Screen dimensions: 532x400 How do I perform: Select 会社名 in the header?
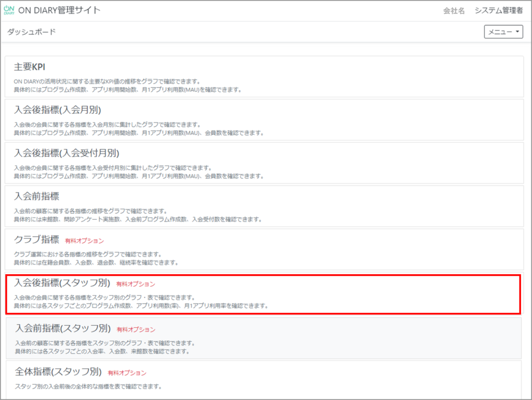454,11
